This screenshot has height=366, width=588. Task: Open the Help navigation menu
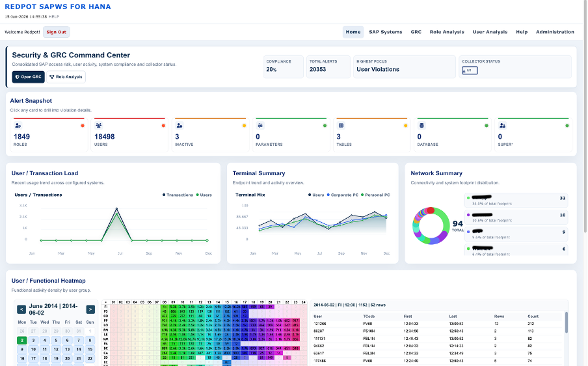coord(522,32)
